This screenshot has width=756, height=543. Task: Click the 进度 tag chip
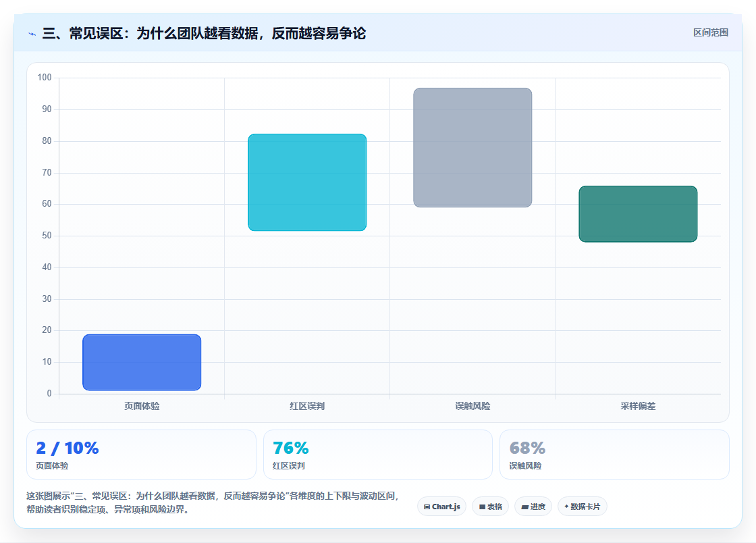coord(533,507)
